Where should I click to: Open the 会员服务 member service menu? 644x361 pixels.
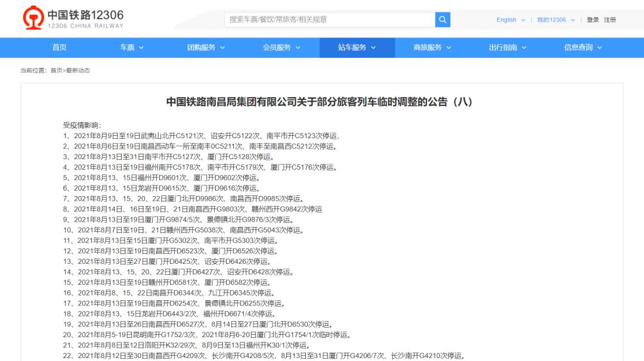[x=281, y=48]
